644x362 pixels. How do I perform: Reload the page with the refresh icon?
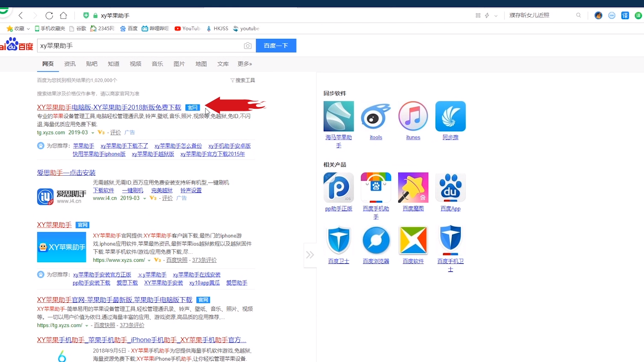[x=49, y=15]
